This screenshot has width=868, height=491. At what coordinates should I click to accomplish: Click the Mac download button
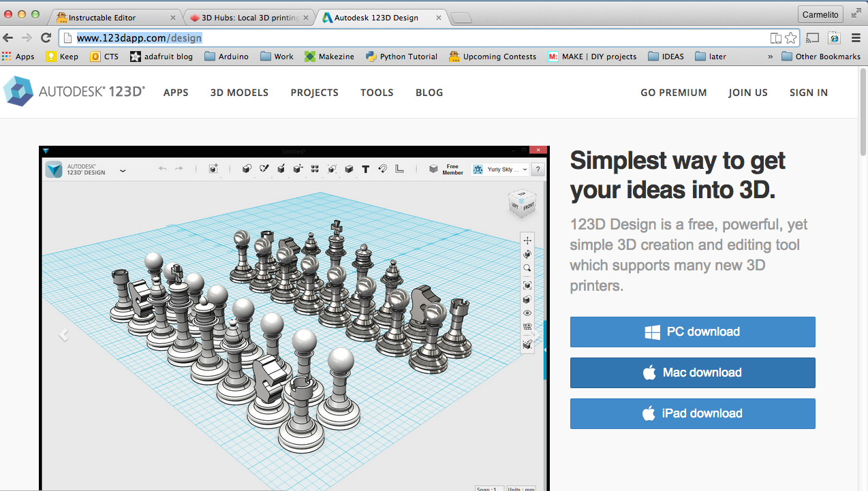(692, 373)
